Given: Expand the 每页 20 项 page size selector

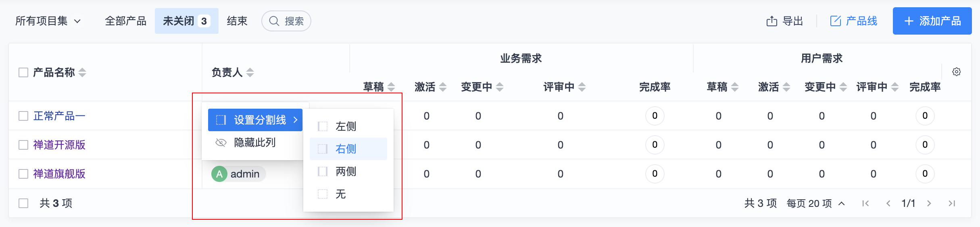Looking at the screenshot, I should click(x=815, y=204).
